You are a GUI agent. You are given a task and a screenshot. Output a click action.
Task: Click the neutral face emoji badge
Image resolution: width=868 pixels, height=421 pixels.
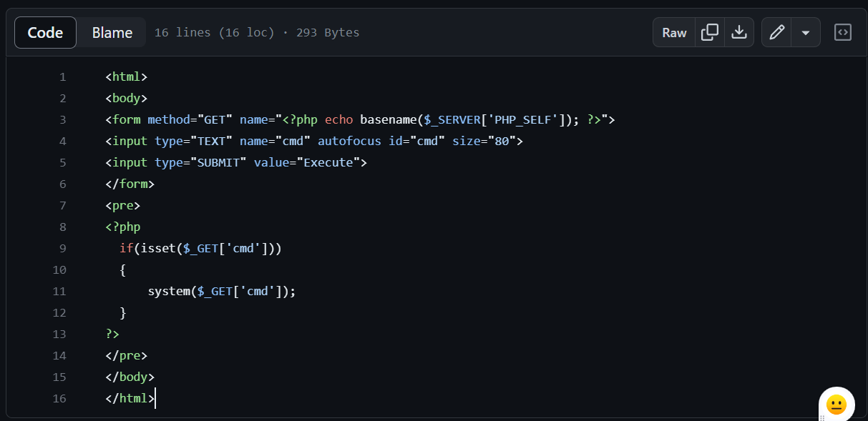point(837,405)
